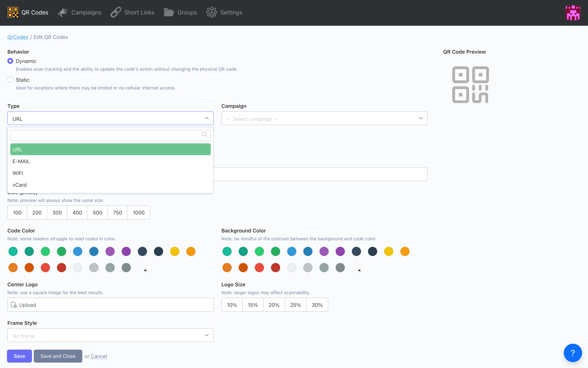Viewport: 588px width, 368px height.
Task: Pick bright red Code Color swatch
Action: 45,268
